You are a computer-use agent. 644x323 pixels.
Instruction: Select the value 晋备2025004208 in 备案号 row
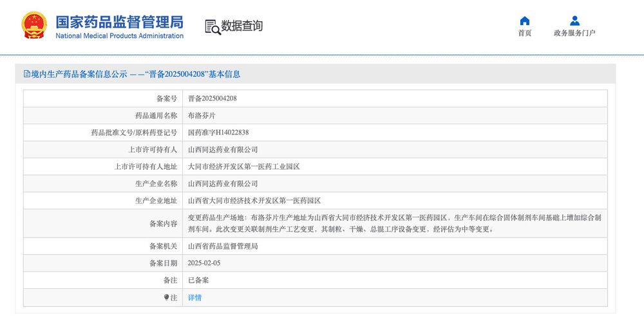[x=213, y=98]
